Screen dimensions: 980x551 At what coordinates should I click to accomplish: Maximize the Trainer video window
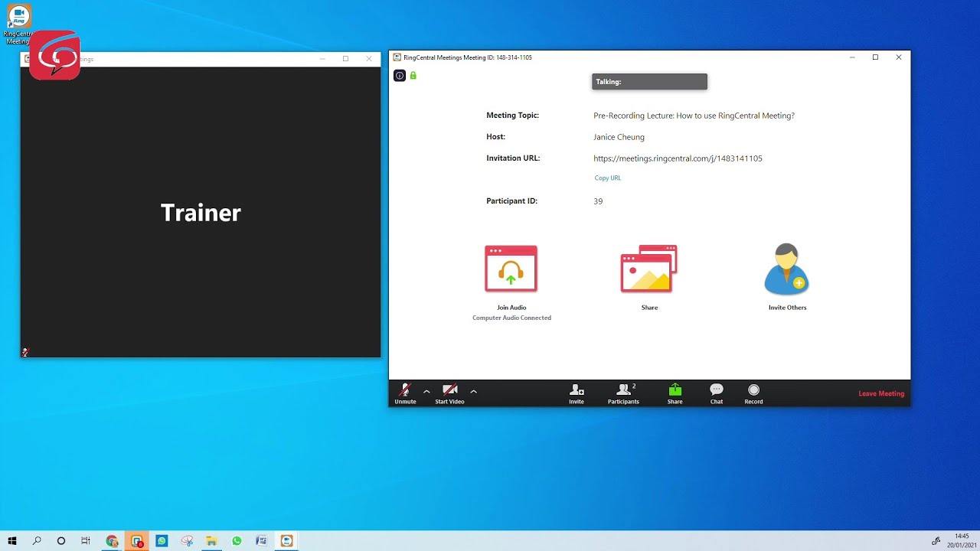(x=345, y=59)
